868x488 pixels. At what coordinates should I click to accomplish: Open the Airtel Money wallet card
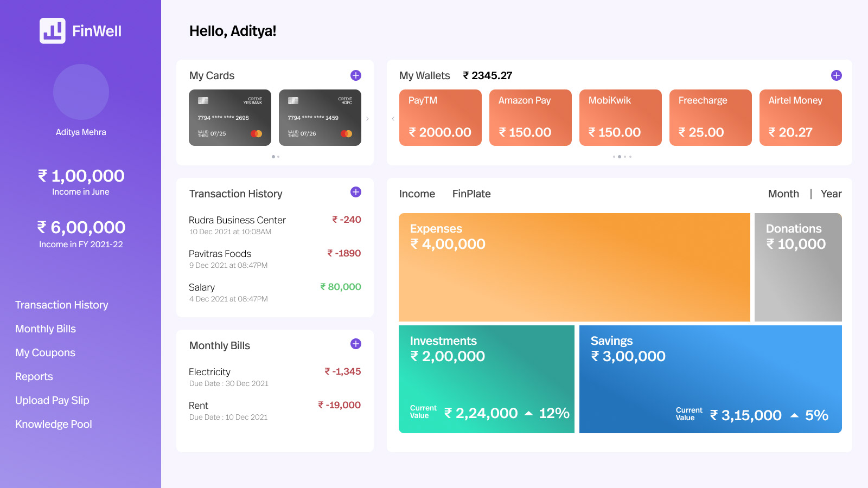801,118
